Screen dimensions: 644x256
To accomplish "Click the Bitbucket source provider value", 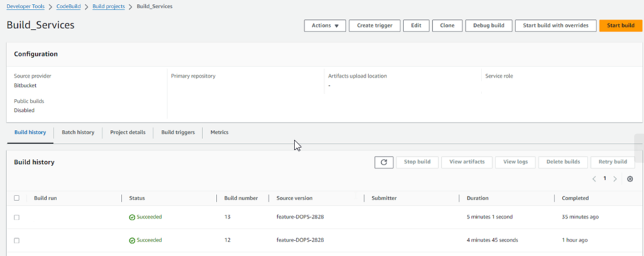I will 24,86.
